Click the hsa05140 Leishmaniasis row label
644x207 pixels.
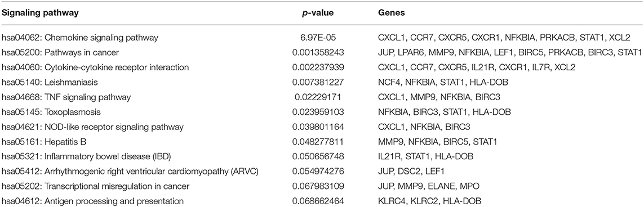(50, 82)
